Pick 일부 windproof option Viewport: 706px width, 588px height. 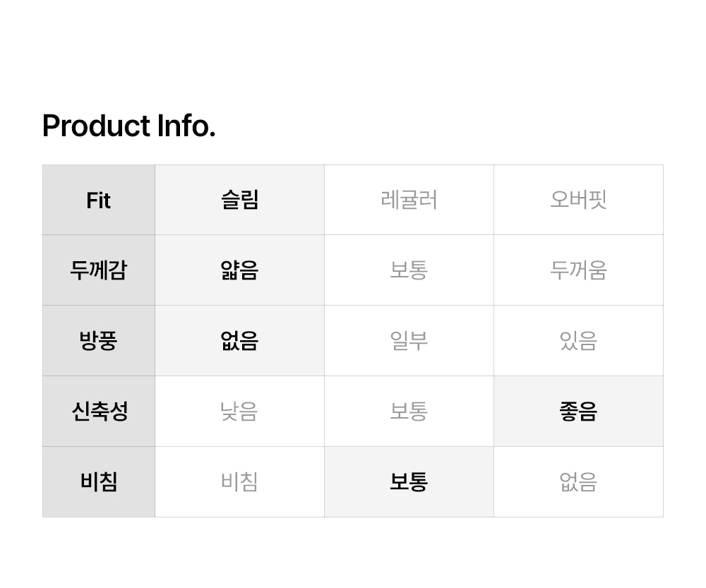click(x=409, y=341)
